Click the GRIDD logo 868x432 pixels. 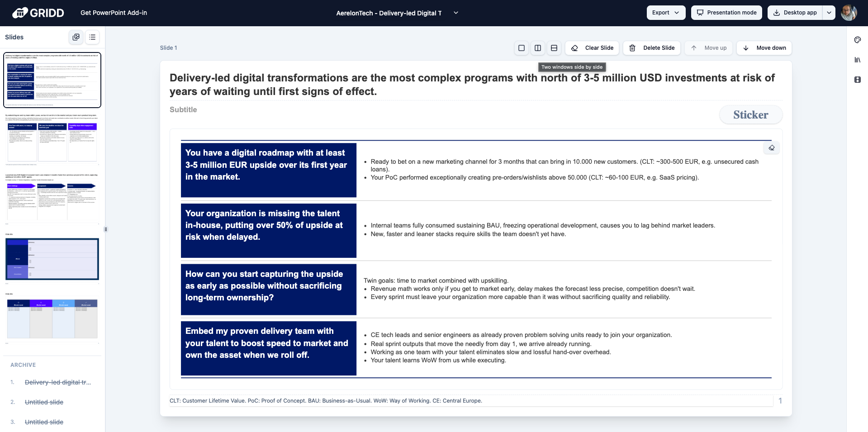pos(38,13)
